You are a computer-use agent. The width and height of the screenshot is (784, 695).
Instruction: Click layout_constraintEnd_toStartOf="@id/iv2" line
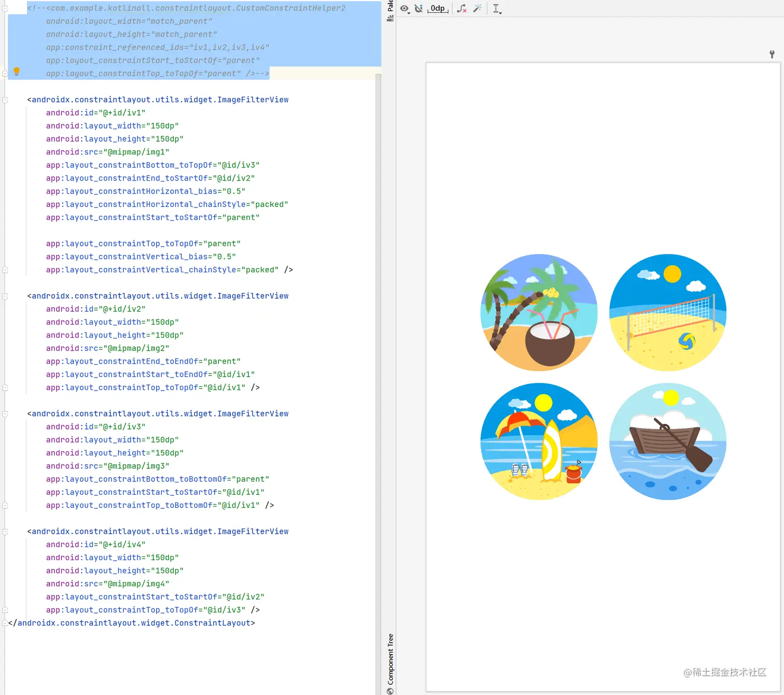click(x=150, y=178)
